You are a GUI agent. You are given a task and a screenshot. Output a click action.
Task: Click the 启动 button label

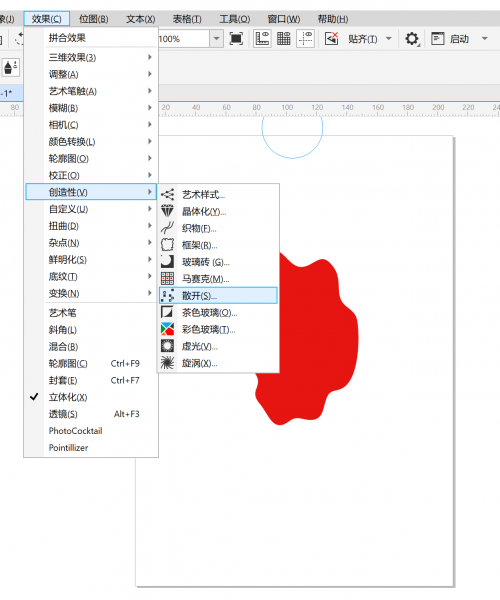[459, 39]
